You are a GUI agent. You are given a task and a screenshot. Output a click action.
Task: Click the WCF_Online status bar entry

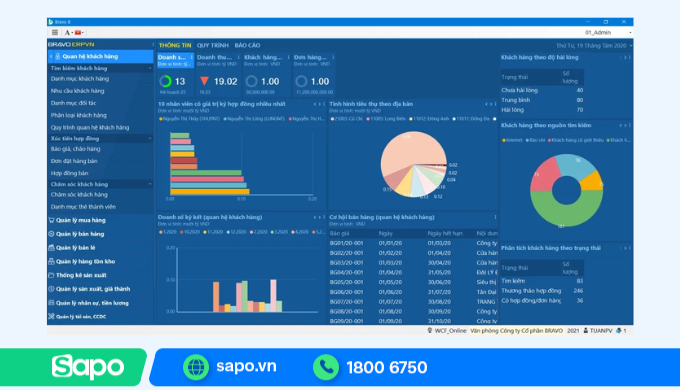click(447, 331)
